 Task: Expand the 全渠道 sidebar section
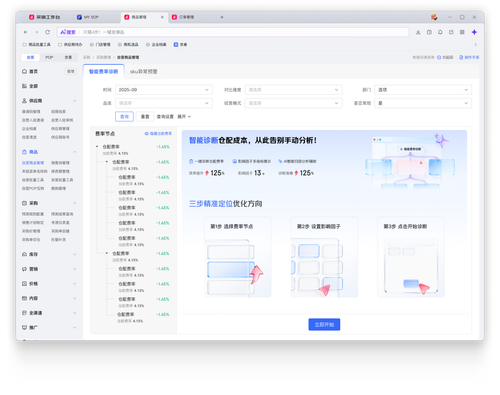pos(75,313)
